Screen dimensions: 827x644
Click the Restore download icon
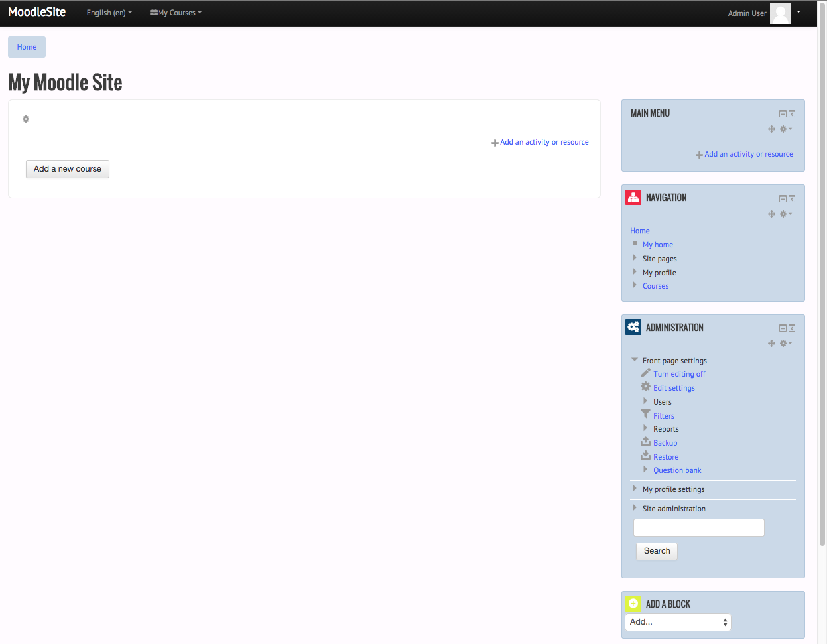pyautogui.click(x=645, y=456)
